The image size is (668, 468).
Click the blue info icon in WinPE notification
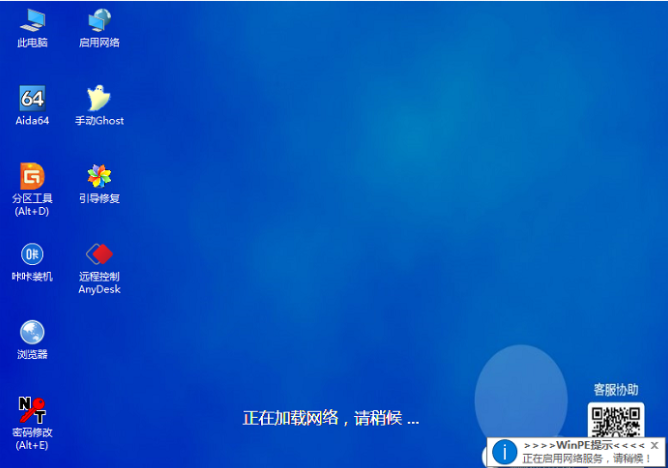coord(505,452)
